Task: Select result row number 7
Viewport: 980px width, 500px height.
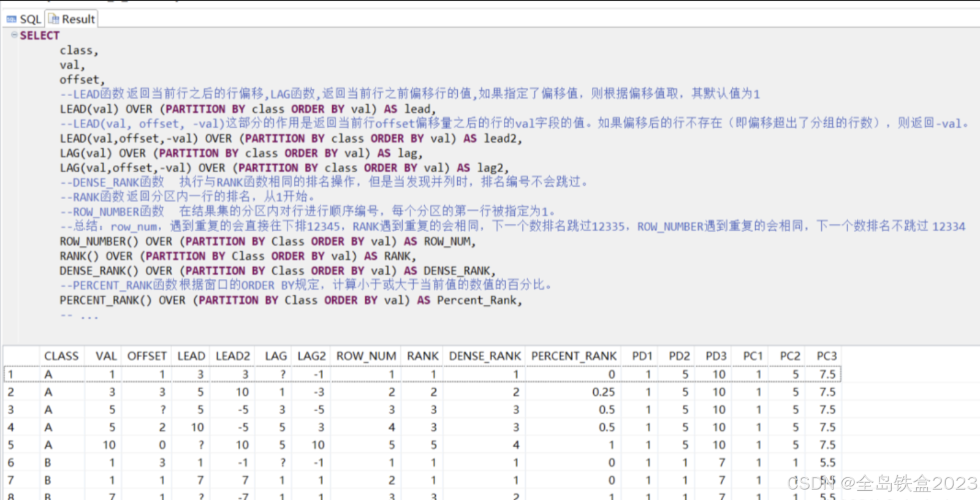Action: pyautogui.click(x=21, y=480)
